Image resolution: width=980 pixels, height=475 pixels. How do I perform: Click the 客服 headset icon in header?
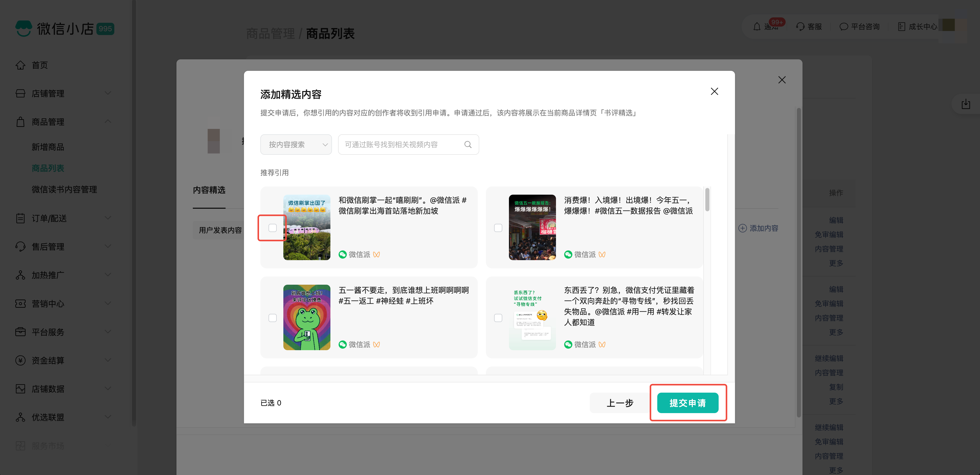800,27
